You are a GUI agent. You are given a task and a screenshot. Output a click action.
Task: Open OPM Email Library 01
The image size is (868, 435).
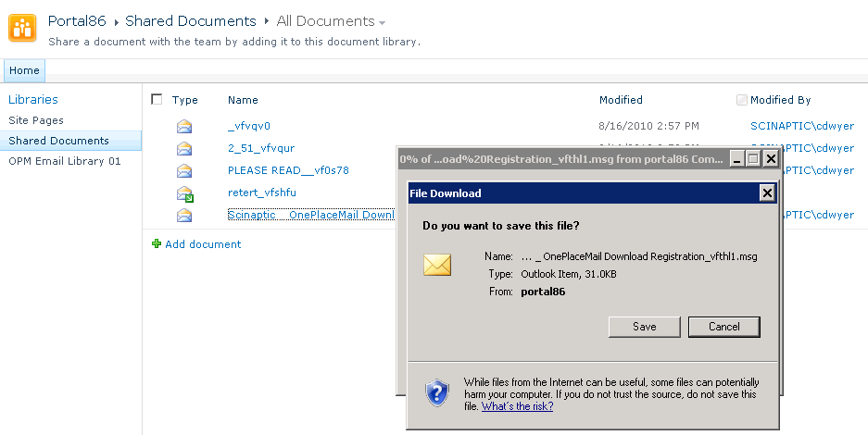pyautogui.click(x=64, y=161)
